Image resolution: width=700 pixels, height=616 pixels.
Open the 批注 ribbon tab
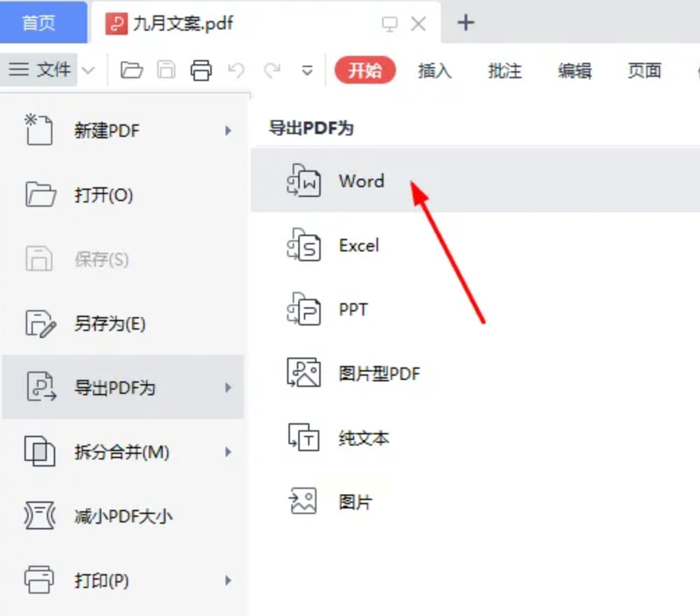pyautogui.click(x=505, y=71)
